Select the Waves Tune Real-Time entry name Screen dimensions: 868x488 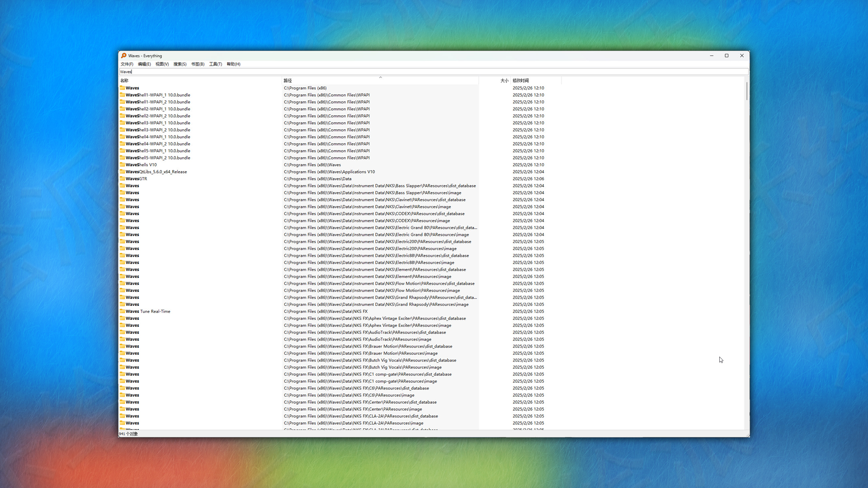(x=148, y=311)
